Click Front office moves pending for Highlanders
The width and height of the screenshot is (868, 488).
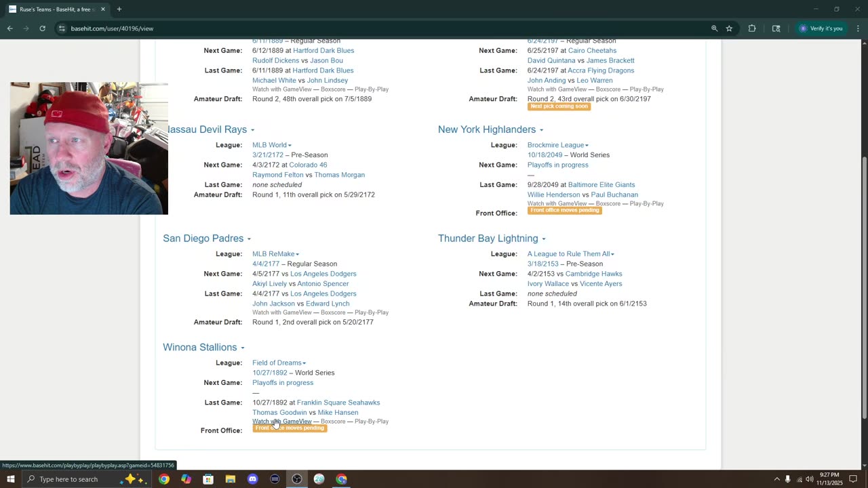565,210
